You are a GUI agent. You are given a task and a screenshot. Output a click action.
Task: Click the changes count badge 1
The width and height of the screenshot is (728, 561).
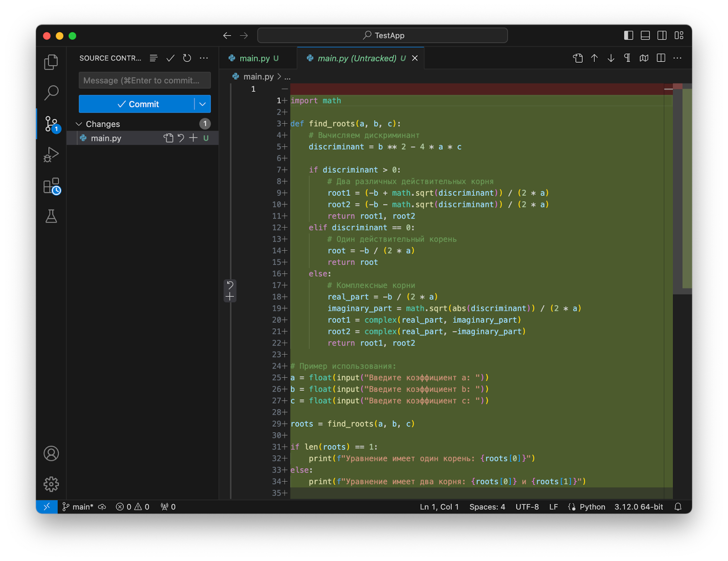pos(205,124)
